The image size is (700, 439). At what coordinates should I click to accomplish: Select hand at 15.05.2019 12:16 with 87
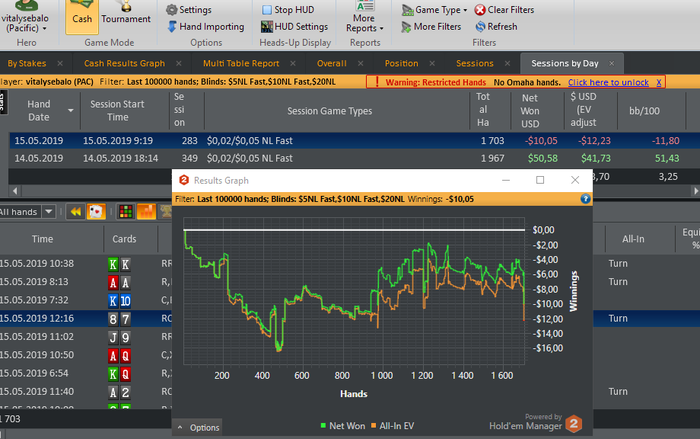(x=86, y=318)
